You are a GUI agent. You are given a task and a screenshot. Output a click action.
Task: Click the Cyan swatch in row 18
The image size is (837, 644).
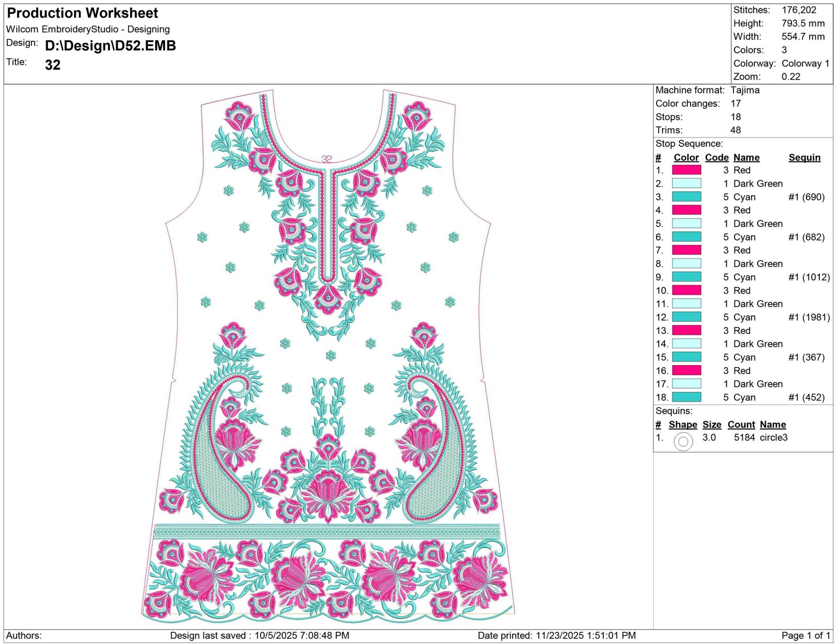point(686,397)
